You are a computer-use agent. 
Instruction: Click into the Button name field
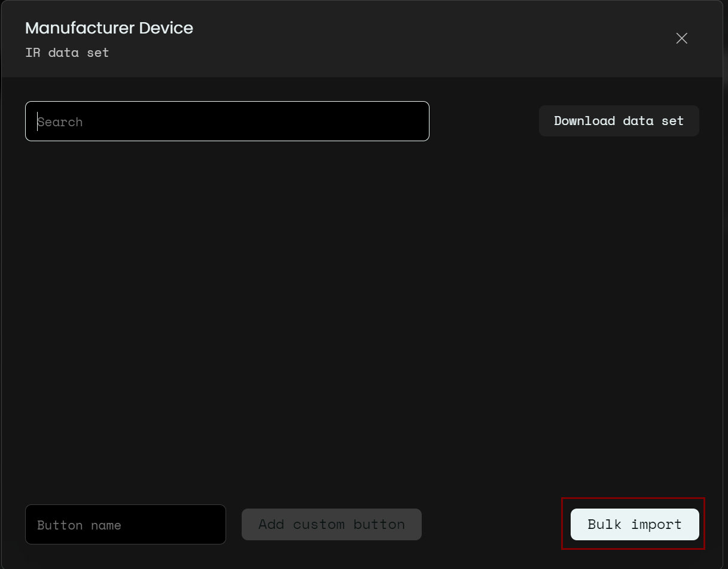coord(126,525)
